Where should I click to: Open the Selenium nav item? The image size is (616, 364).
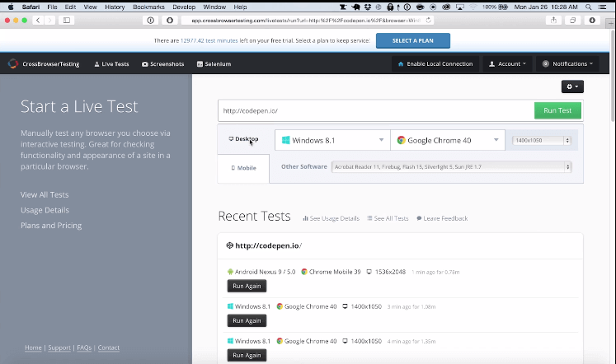214,64
